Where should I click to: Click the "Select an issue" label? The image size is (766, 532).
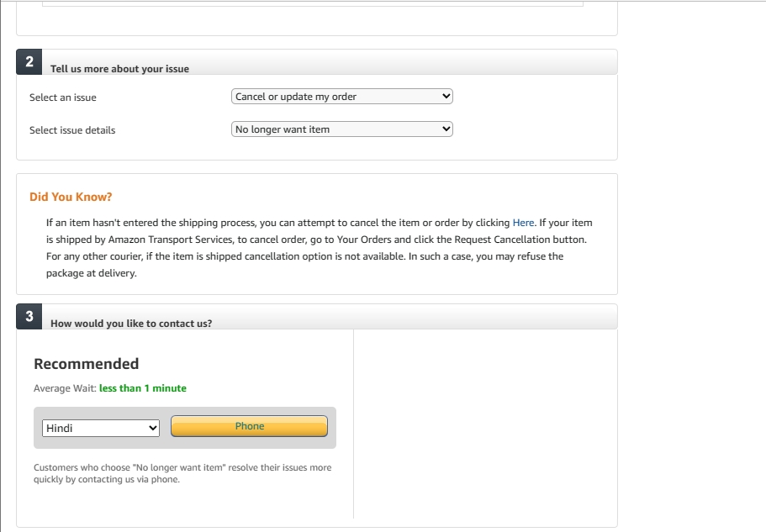[63, 97]
